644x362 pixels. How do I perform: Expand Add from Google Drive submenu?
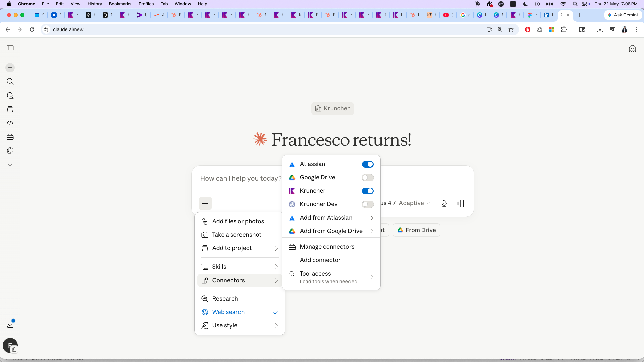[331, 231]
